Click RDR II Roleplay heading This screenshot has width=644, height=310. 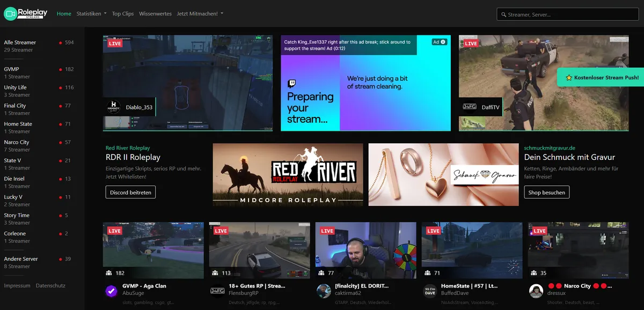(133, 157)
